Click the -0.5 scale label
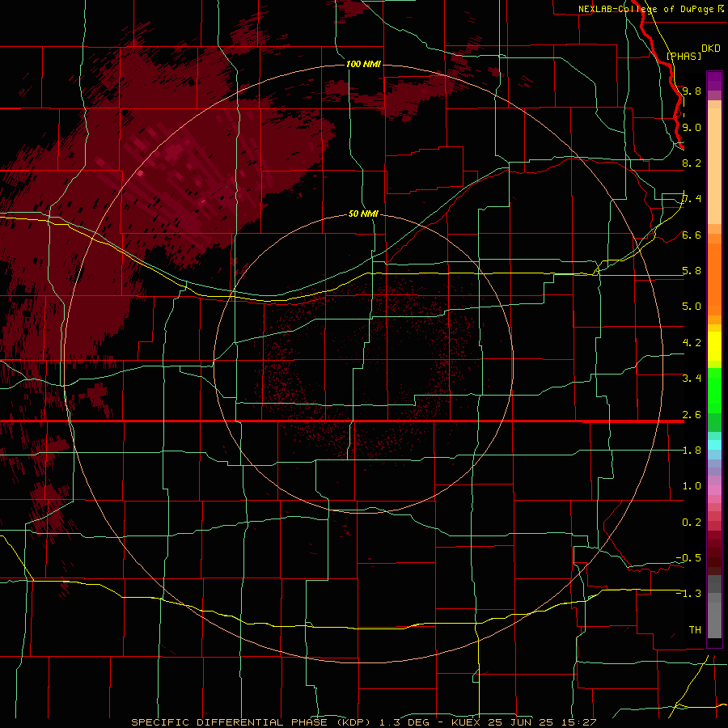 click(689, 557)
